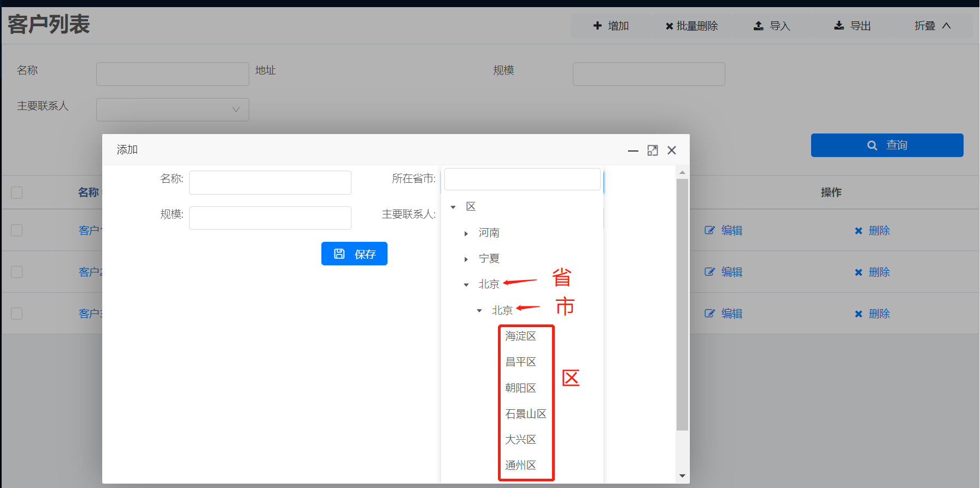The height and width of the screenshot is (488, 980).
Task: Click the dialog scrollbar thumb
Action: (x=682, y=304)
